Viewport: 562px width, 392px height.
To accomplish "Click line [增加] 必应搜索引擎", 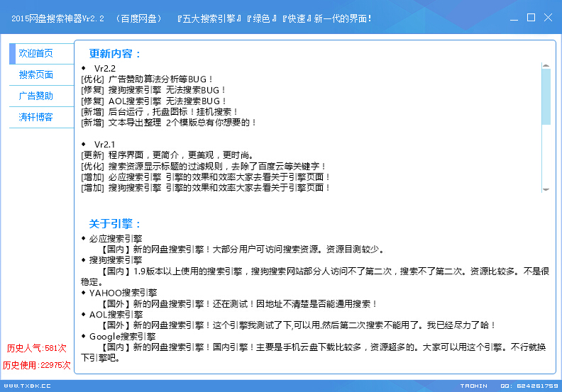I will click(205, 177).
